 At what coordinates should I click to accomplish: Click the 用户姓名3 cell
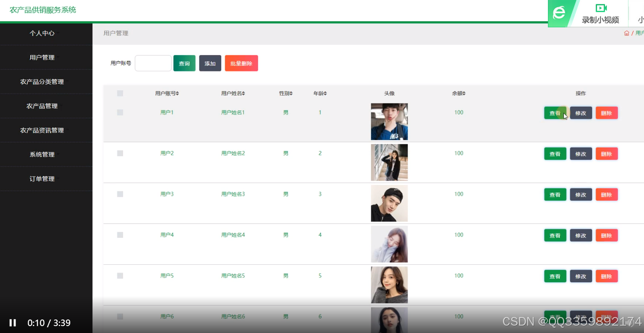tap(233, 194)
